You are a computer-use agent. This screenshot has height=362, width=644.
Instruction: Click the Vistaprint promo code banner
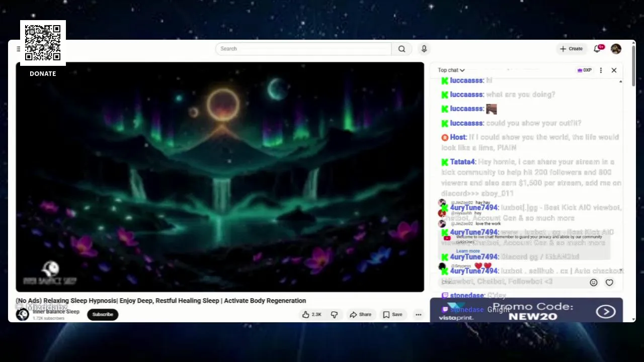tap(526, 310)
